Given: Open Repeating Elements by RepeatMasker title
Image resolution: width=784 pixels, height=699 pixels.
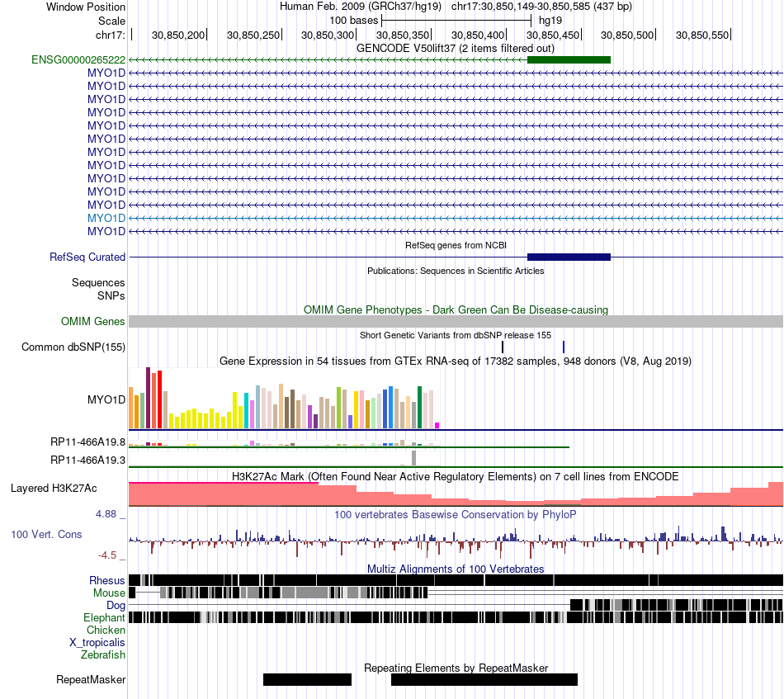Looking at the screenshot, I should click(456, 668).
